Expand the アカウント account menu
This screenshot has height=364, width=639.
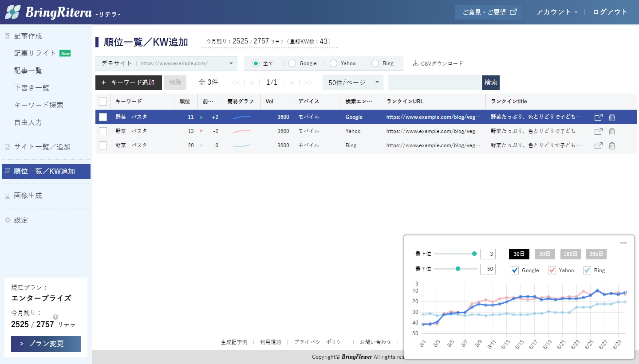coord(556,12)
